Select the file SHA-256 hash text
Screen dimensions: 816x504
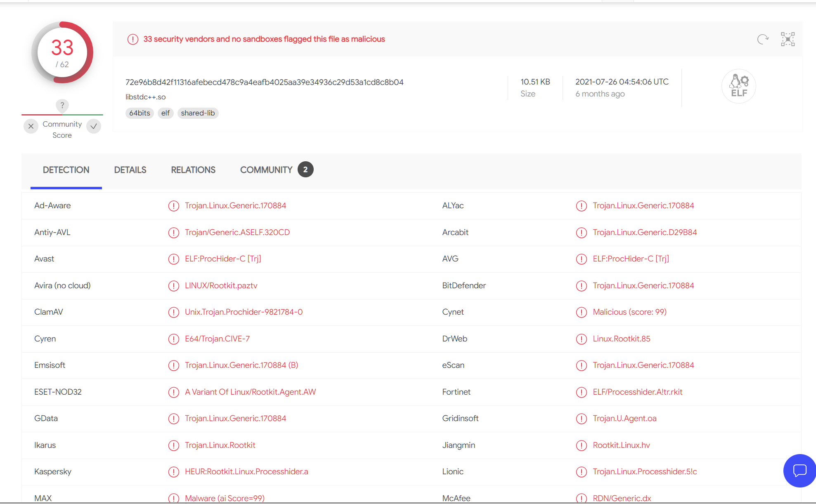(x=265, y=82)
